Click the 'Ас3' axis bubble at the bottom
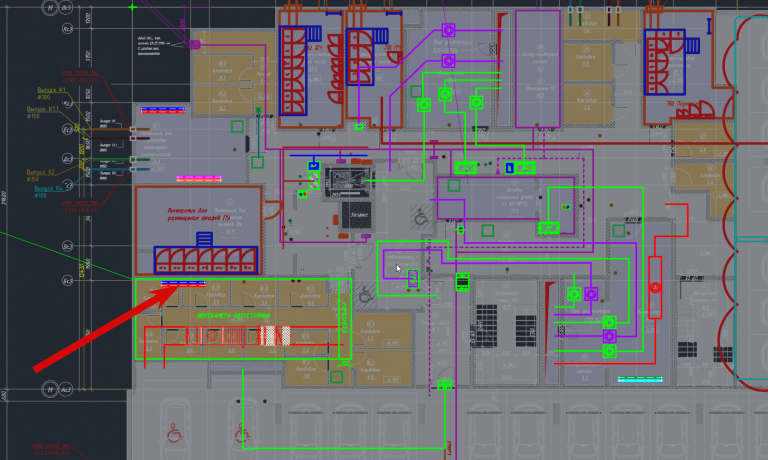The image size is (768, 460). coord(65,389)
